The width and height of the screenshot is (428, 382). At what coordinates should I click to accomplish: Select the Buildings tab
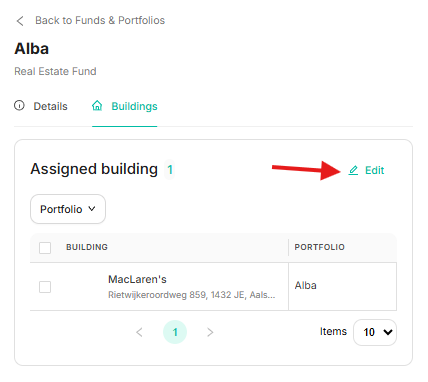pyautogui.click(x=125, y=106)
